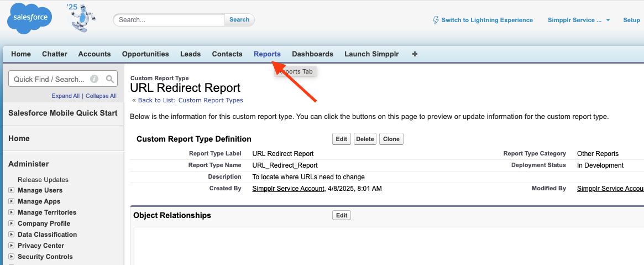Go to the Opportunities tab
The image size is (644, 265).
coord(145,54)
